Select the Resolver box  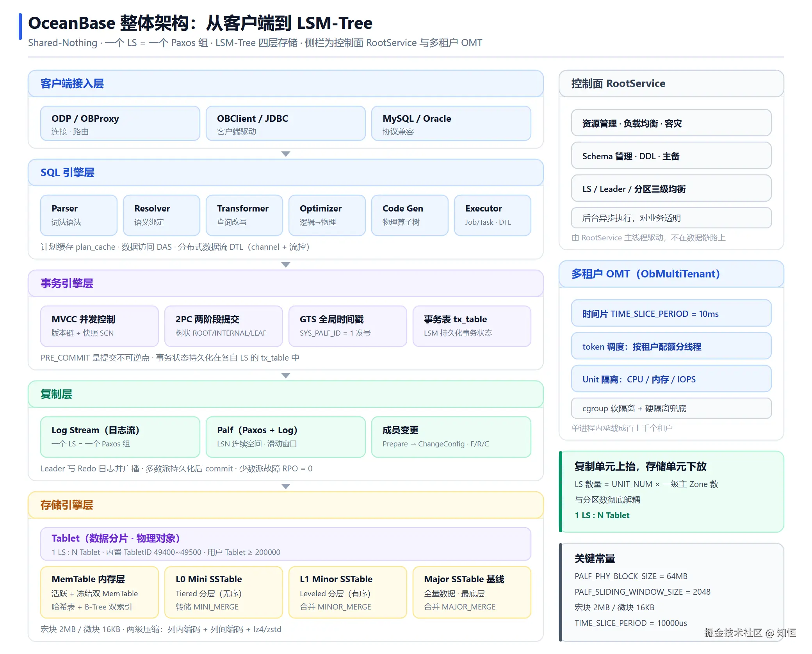162,215
